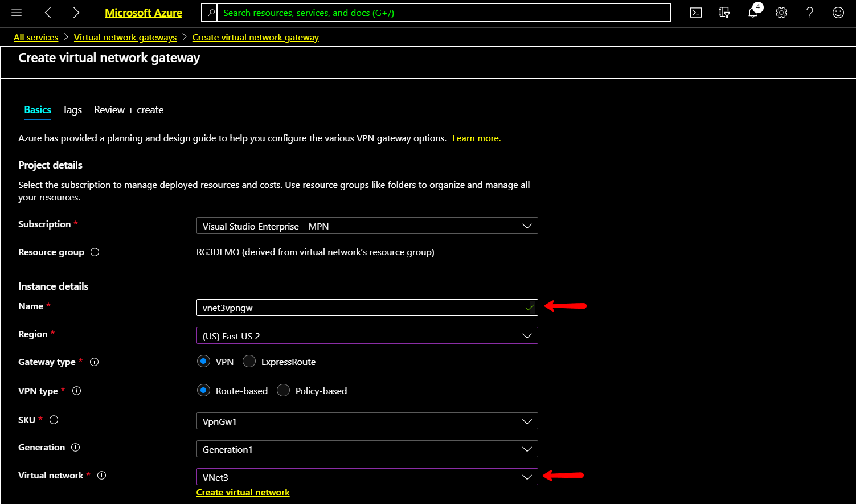Open the Notifications bell

(x=753, y=12)
